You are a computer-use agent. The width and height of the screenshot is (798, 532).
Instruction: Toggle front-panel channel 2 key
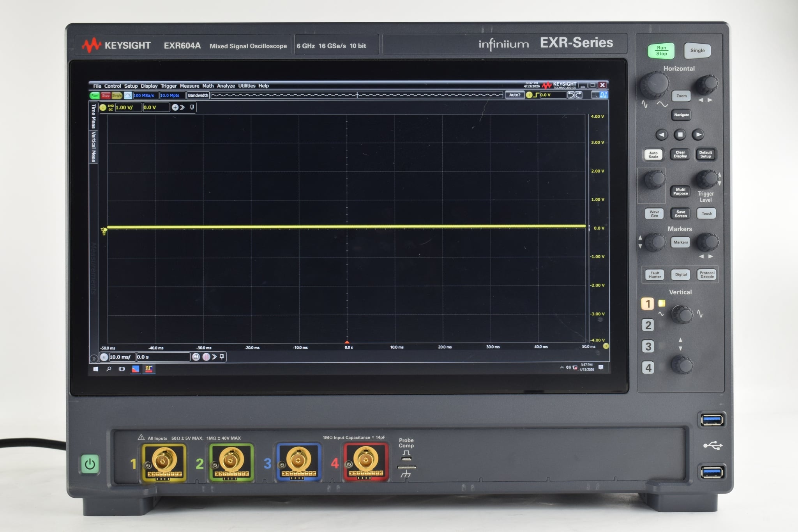[x=648, y=325]
